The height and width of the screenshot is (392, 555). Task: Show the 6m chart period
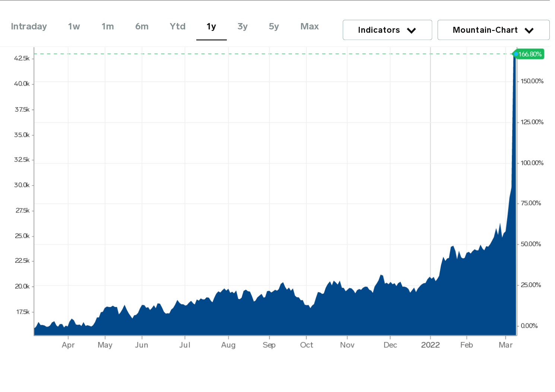[142, 26]
